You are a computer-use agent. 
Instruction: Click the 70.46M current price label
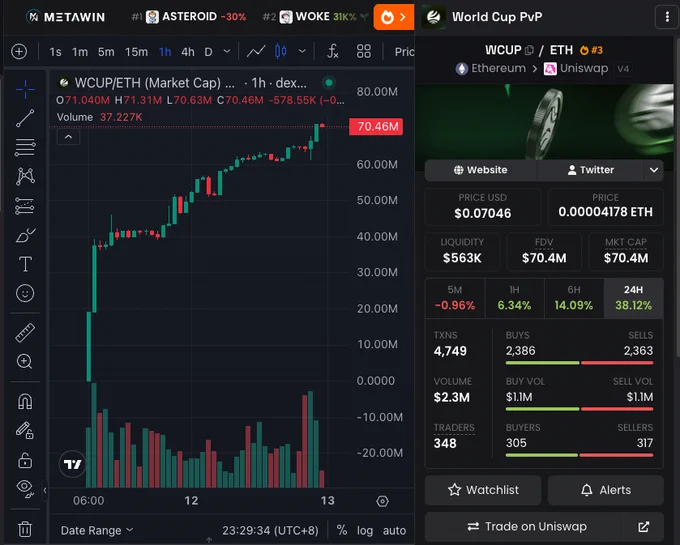(376, 127)
